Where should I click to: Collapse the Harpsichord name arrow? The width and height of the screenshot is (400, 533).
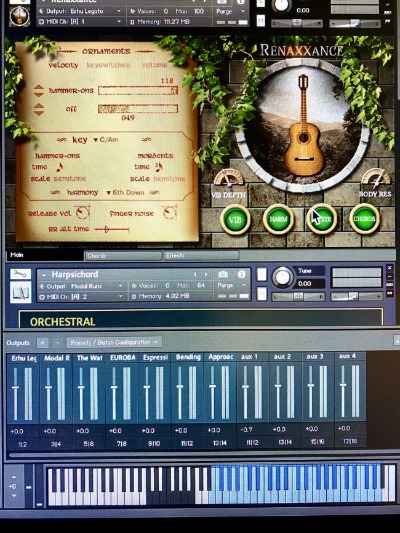[x=44, y=275]
